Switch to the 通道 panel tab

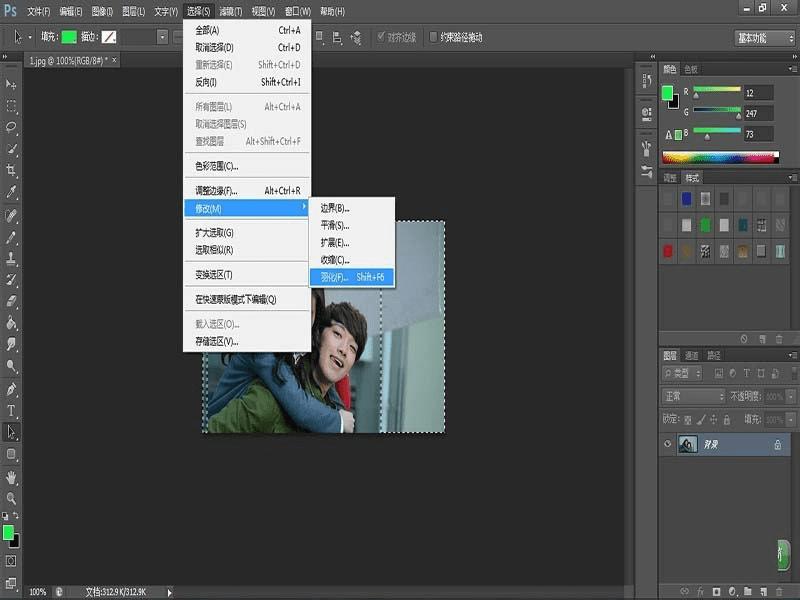coord(692,355)
